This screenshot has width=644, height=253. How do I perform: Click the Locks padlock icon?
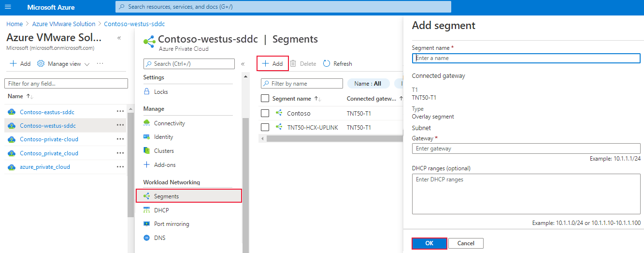click(147, 92)
